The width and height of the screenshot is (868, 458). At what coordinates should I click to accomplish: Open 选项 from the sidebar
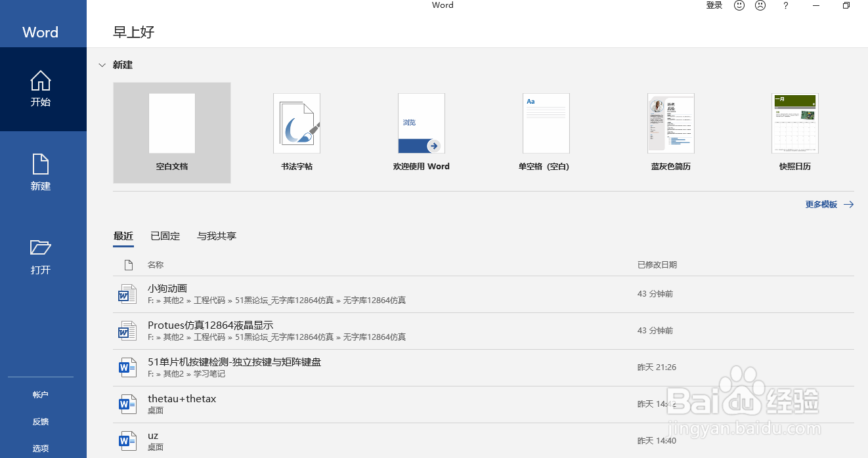click(x=40, y=448)
